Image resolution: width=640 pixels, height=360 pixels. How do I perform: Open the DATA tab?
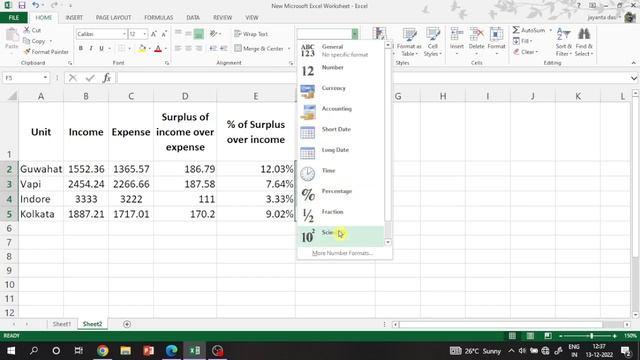(x=193, y=18)
